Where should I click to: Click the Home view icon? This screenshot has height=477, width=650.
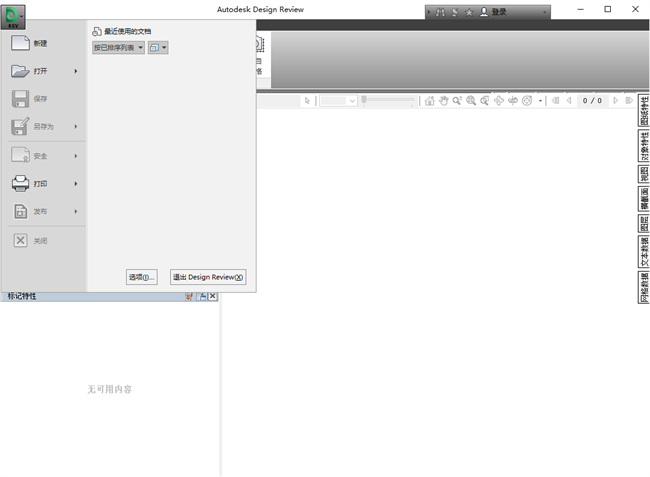click(x=430, y=101)
